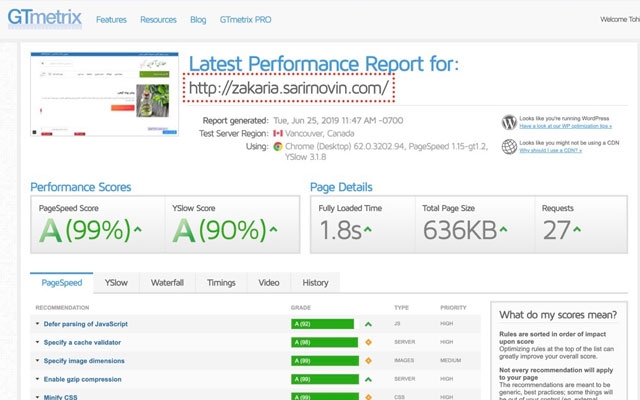Expand Enable gzip compression row
The width and height of the screenshot is (640, 400).
click(37, 379)
